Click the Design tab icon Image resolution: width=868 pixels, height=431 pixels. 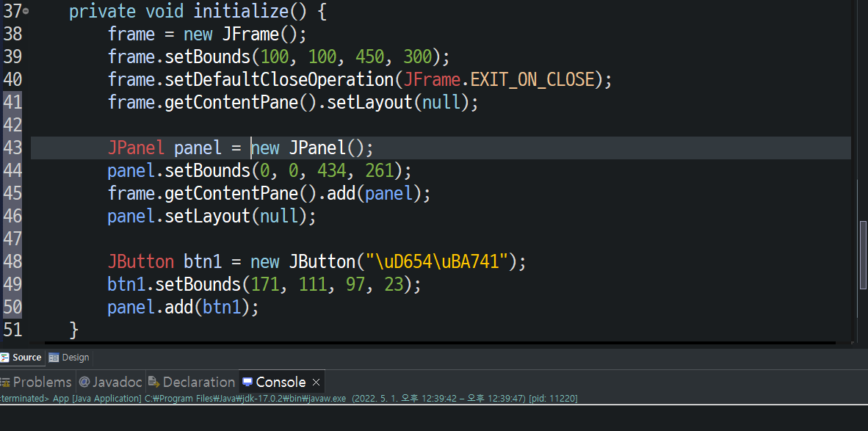pyautogui.click(x=54, y=358)
